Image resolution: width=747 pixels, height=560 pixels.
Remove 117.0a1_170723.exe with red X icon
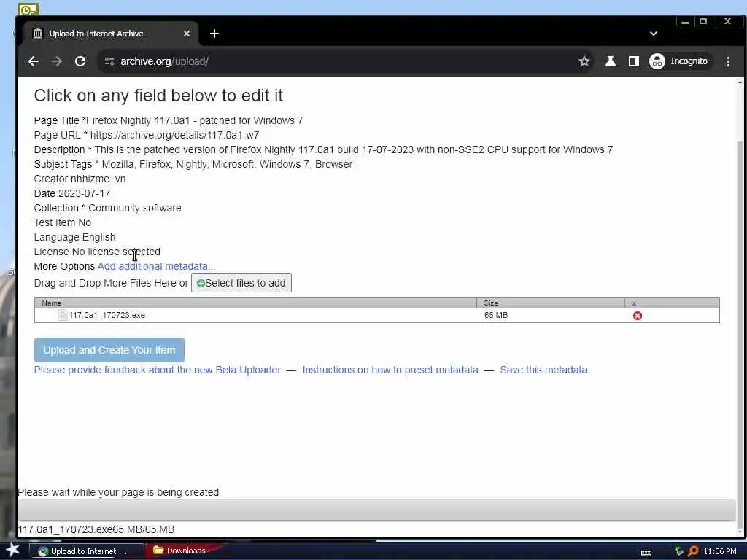pyautogui.click(x=638, y=316)
